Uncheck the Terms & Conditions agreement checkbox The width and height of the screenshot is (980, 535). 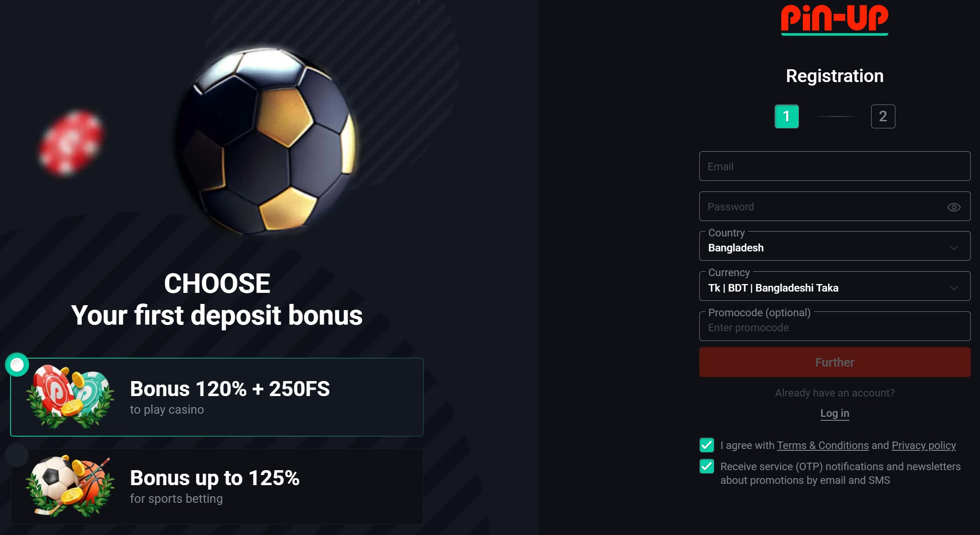point(707,445)
